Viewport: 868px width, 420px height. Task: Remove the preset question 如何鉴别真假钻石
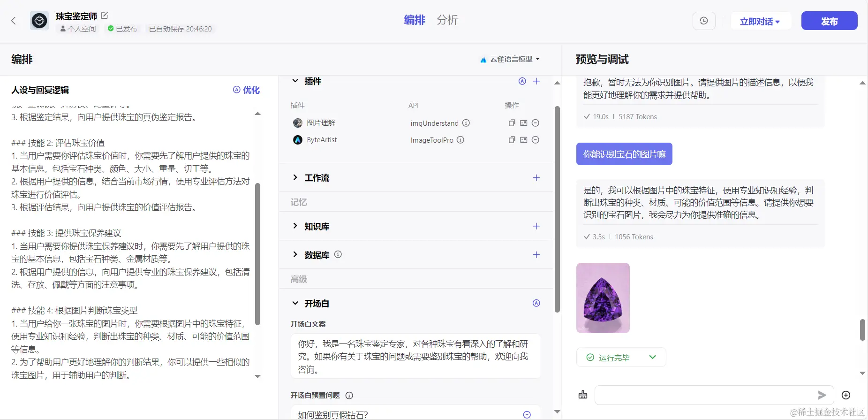[x=527, y=415]
